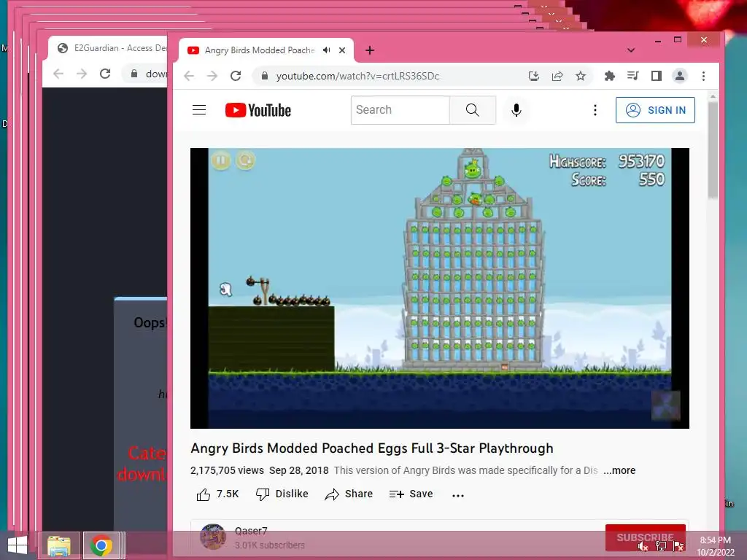Viewport: 747px width, 560px height.
Task: Open media controls icon in Chrome toolbar
Action: [632, 76]
